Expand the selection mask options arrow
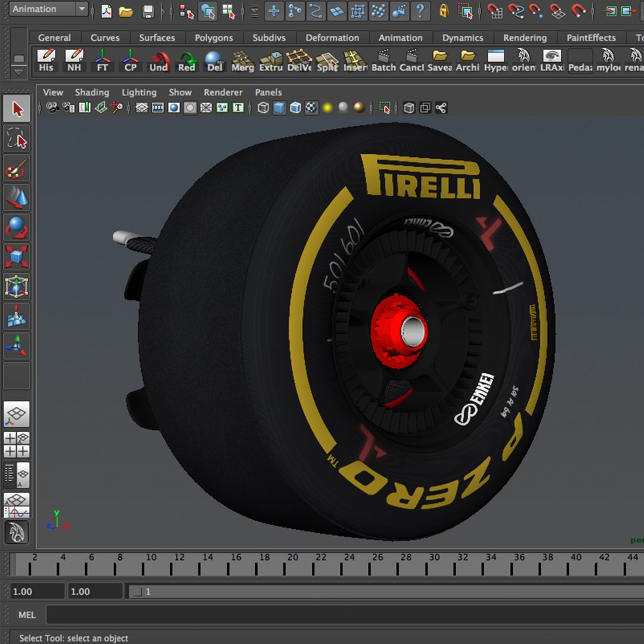644x644 pixels. (x=255, y=11)
